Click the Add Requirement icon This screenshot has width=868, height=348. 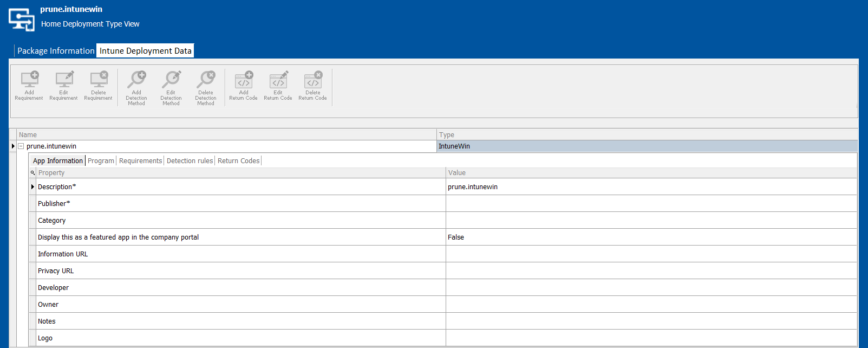29,79
